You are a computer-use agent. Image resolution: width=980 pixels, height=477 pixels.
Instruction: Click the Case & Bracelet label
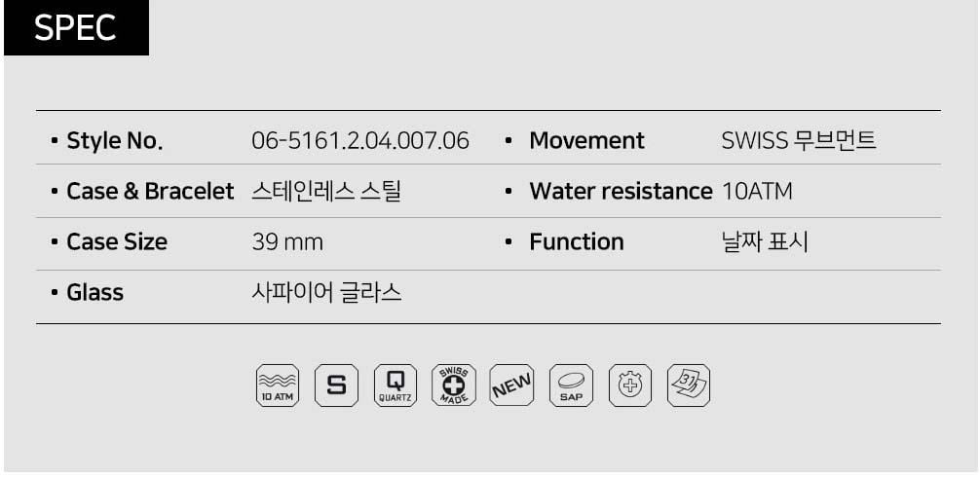tap(150, 191)
